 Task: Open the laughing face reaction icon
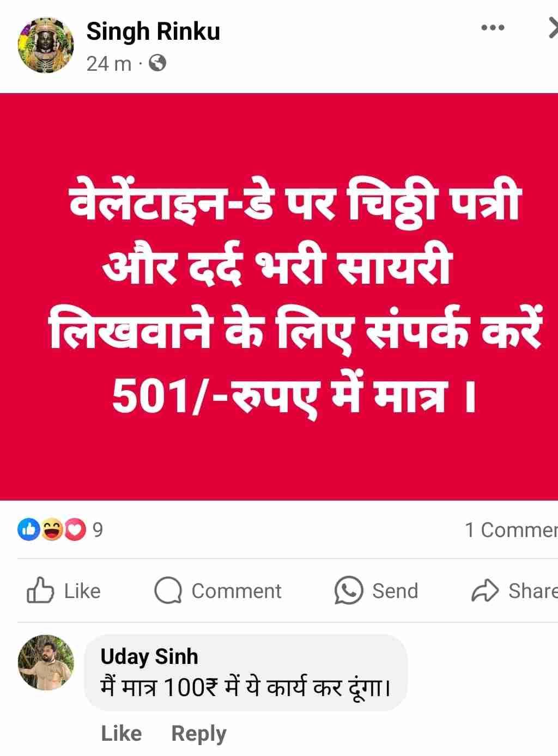52,529
